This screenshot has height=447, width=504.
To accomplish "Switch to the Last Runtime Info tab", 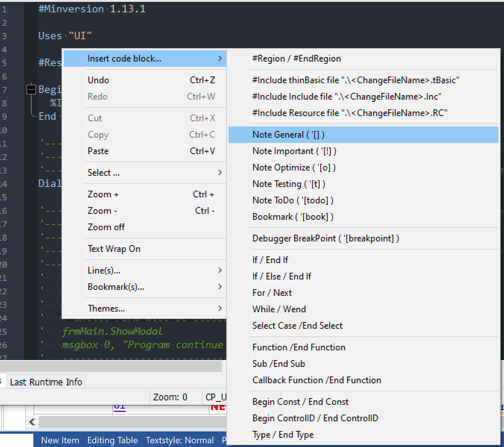I will 46,382.
